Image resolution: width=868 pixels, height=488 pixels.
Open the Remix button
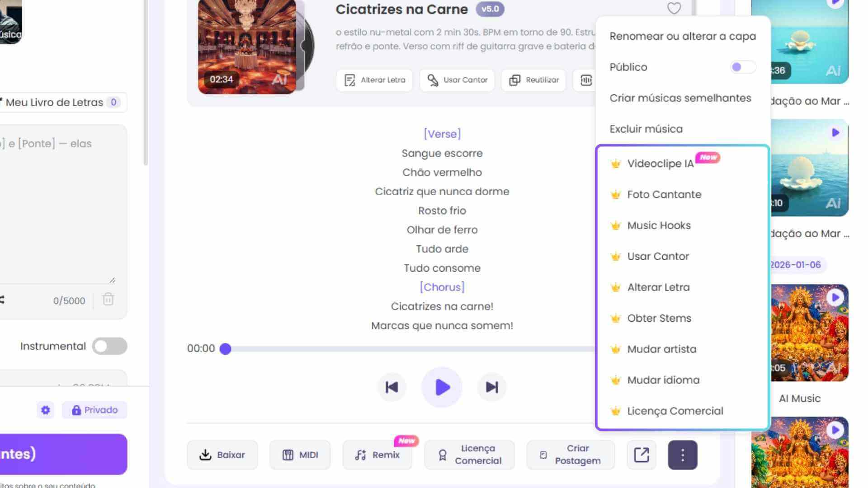pyautogui.click(x=377, y=455)
